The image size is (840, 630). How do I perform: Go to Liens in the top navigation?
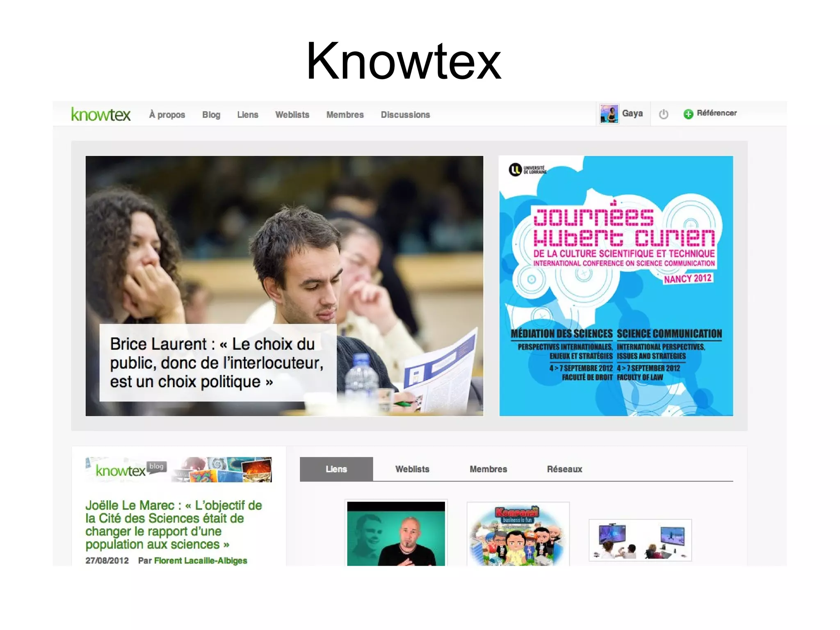248,115
